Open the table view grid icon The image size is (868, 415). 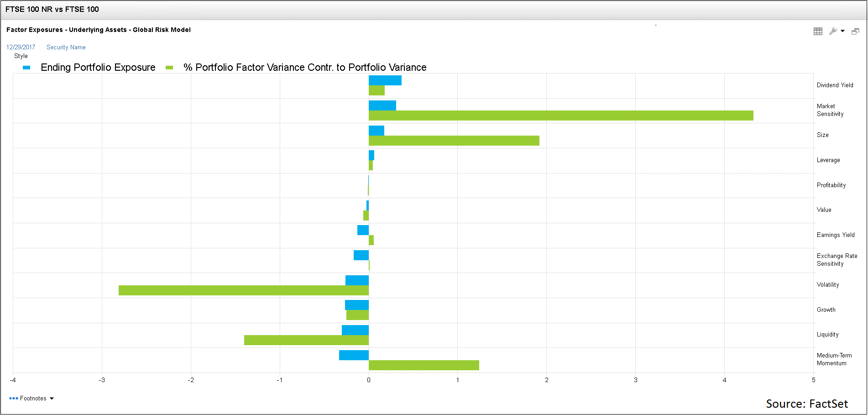818,31
